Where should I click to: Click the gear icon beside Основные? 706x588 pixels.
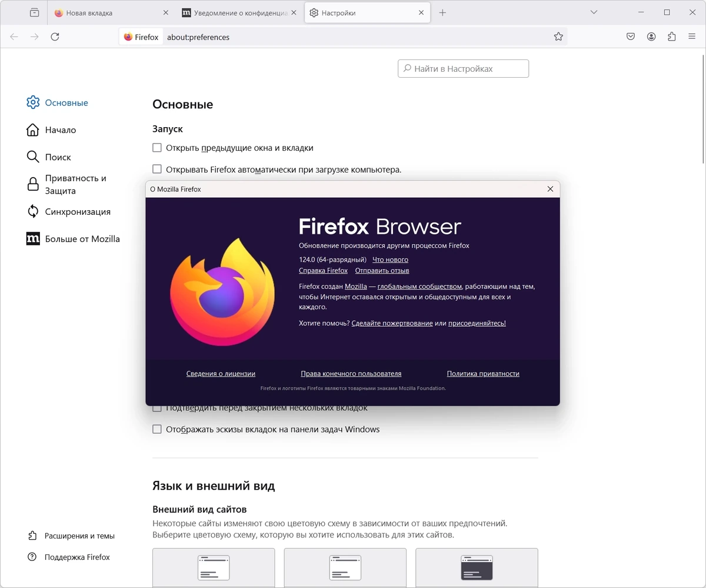(33, 102)
